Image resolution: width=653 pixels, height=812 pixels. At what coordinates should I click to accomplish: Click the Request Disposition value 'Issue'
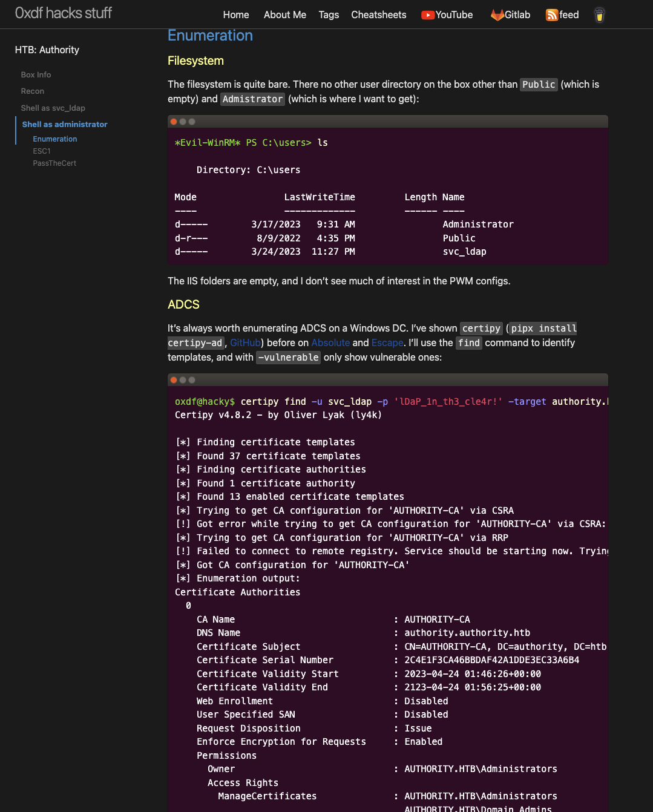[x=418, y=729]
